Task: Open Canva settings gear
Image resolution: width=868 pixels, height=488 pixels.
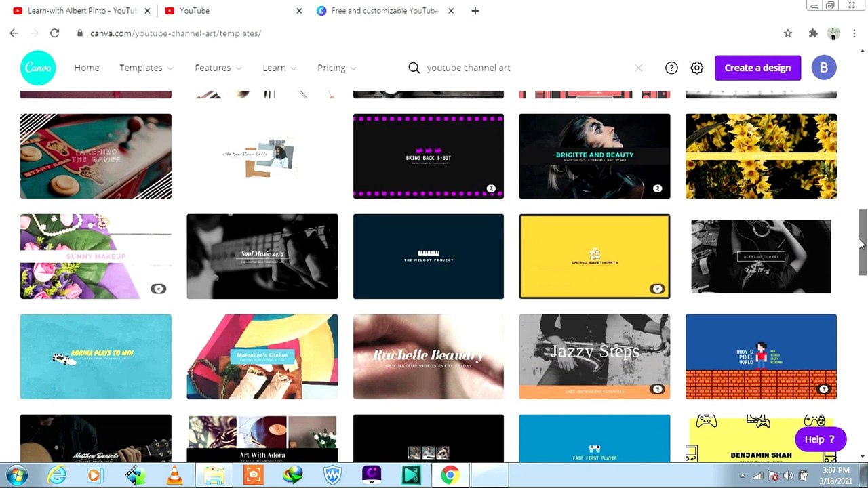Action: (x=697, y=68)
